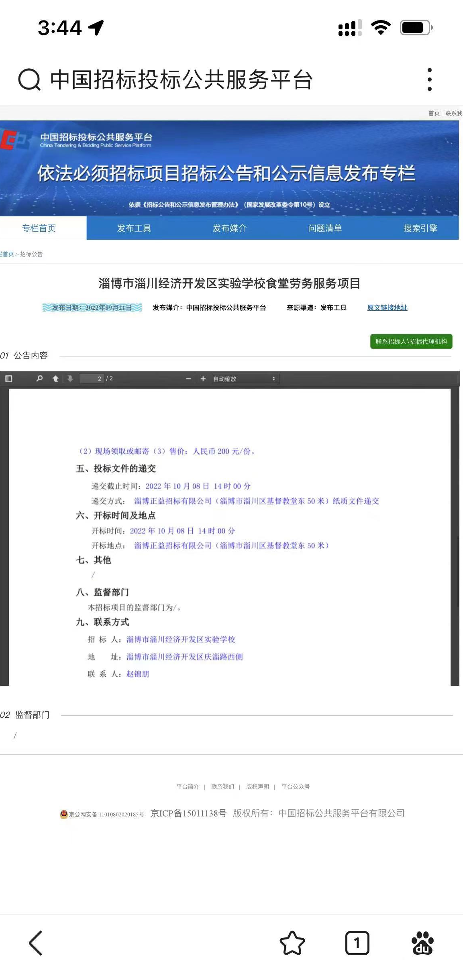Screen dimensions: 463x980
Task: Switch to the 发布工具 tab
Action: [134, 228]
